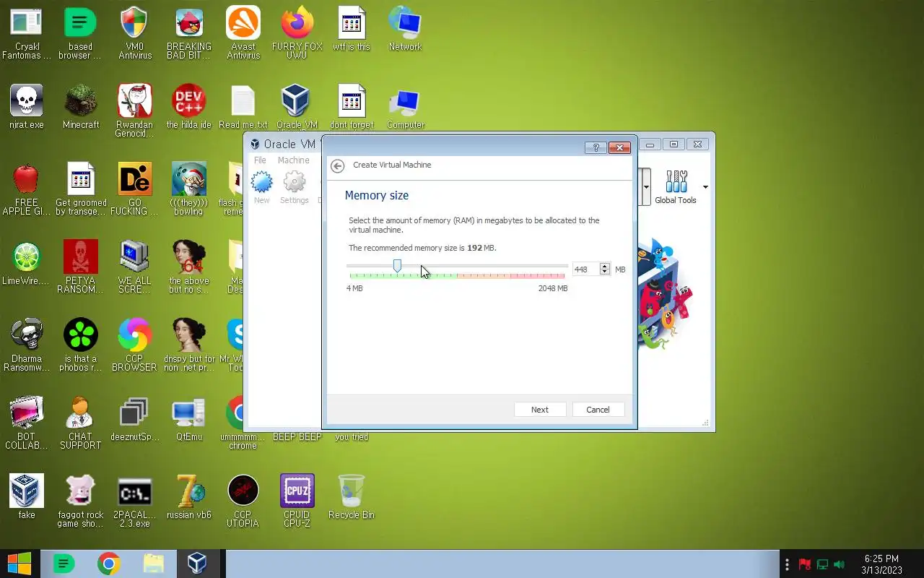
Task: Click the VirtualBox taskbar button
Action: point(196,564)
